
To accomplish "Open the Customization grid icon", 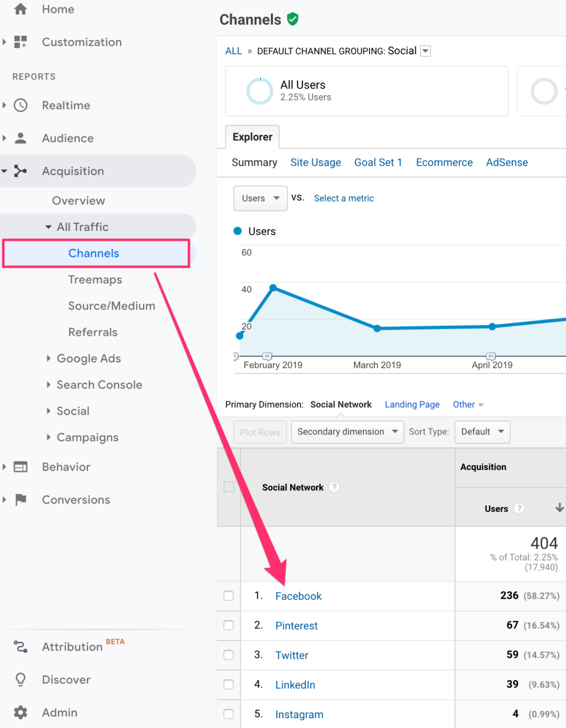I will click(20, 42).
